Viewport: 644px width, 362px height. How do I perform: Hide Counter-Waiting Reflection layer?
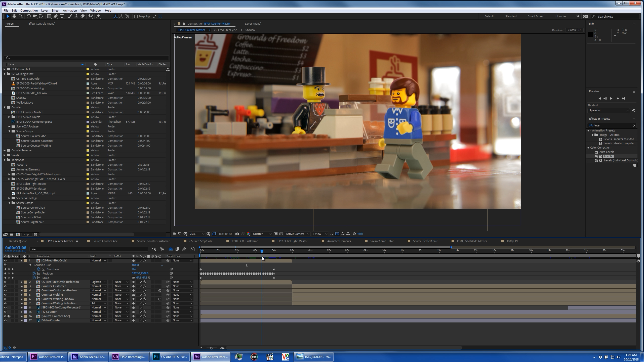(5, 303)
